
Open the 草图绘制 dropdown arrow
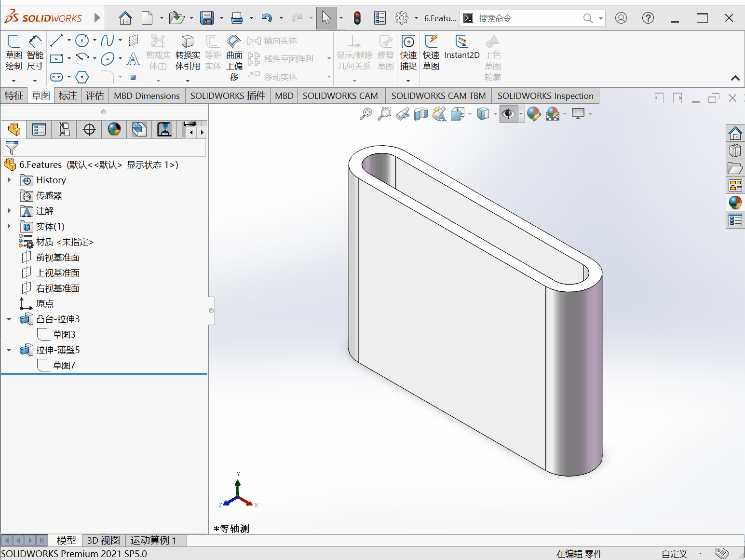(x=14, y=81)
